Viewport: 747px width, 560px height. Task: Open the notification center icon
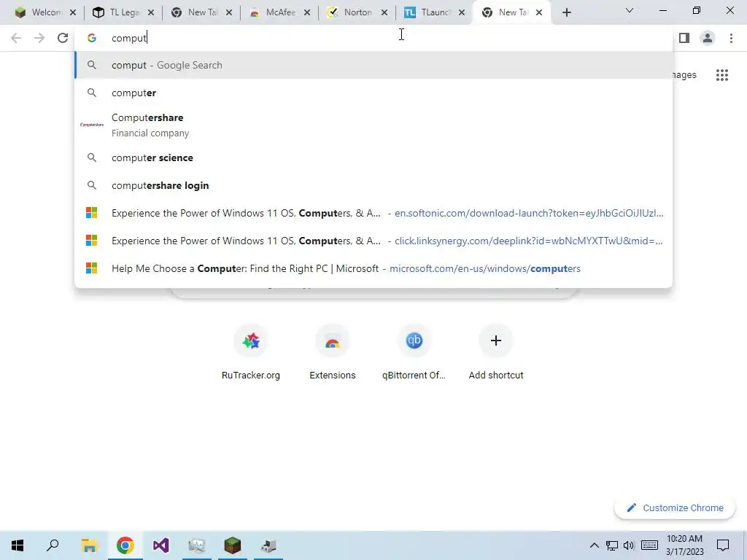(723, 545)
